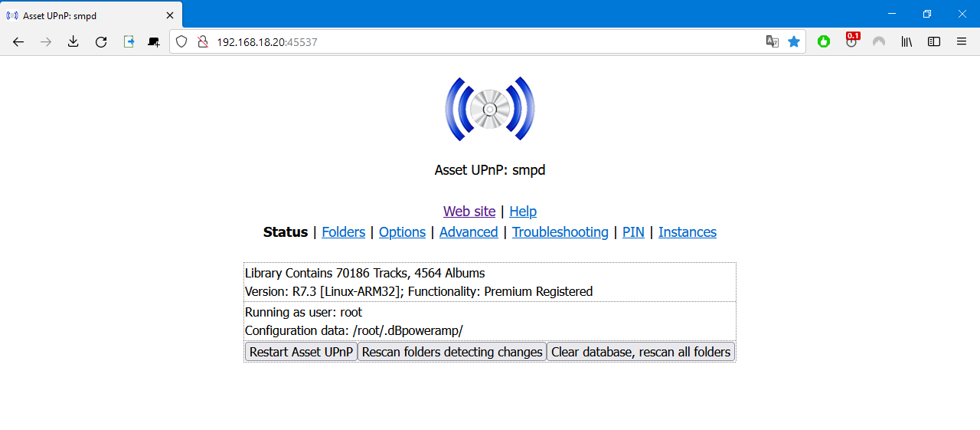This screenshot has height=430, width=980.
Task: Click the 'Asset UPnP: smpd' page title
Action: (x=490, y=170)
